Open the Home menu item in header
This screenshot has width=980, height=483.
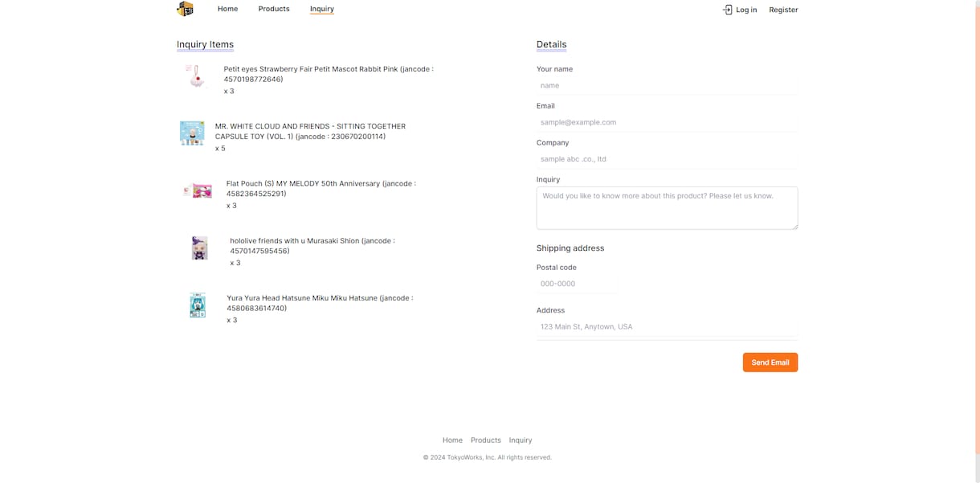(x=227, y=9)
